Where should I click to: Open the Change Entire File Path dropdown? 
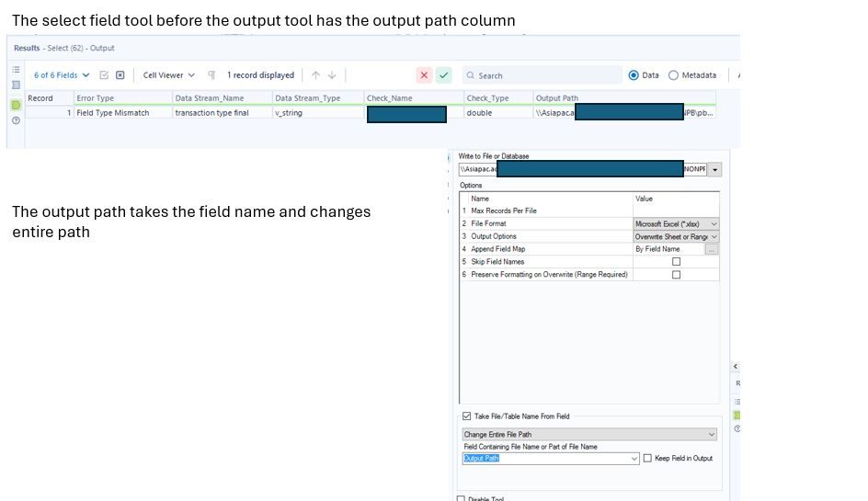(x=589, y=435)
